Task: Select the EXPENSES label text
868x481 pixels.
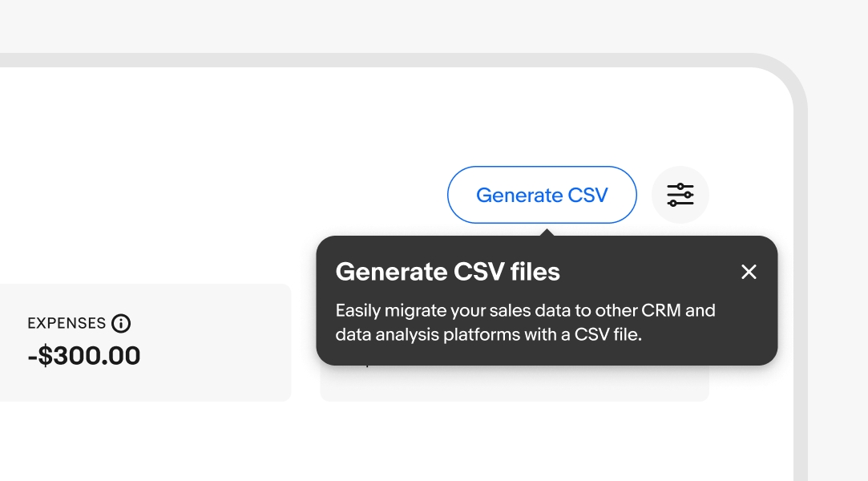Action: click(x=67, y=323)
